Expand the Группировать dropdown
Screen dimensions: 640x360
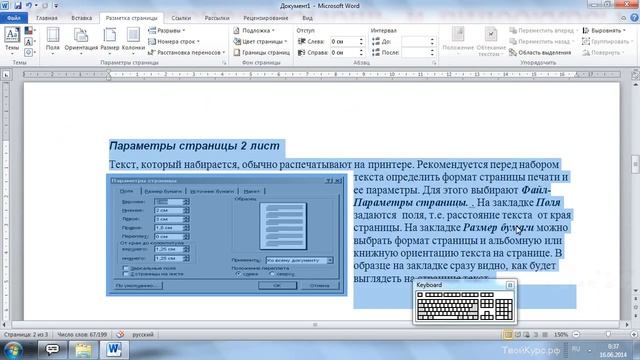(607, 41)
